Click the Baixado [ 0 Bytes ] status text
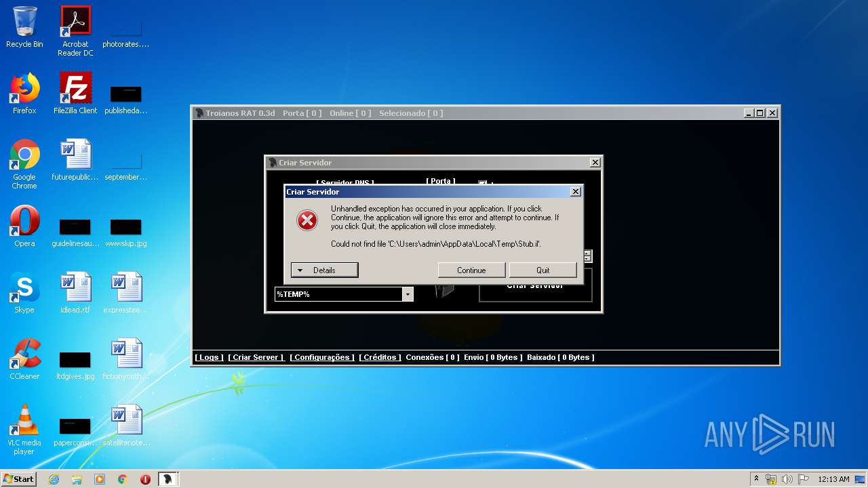This screenshot has width=868, height=488. pyautogui.click(x=560, y=357)
